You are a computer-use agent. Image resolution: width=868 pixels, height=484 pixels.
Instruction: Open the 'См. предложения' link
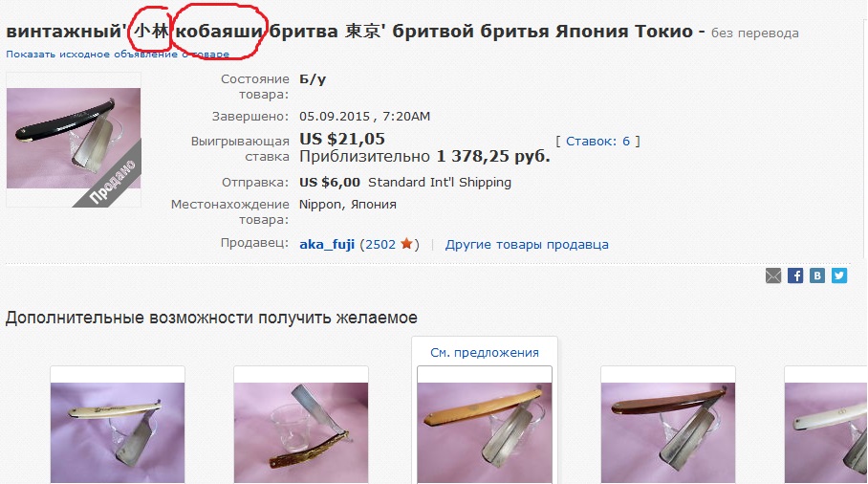(485, 353)
